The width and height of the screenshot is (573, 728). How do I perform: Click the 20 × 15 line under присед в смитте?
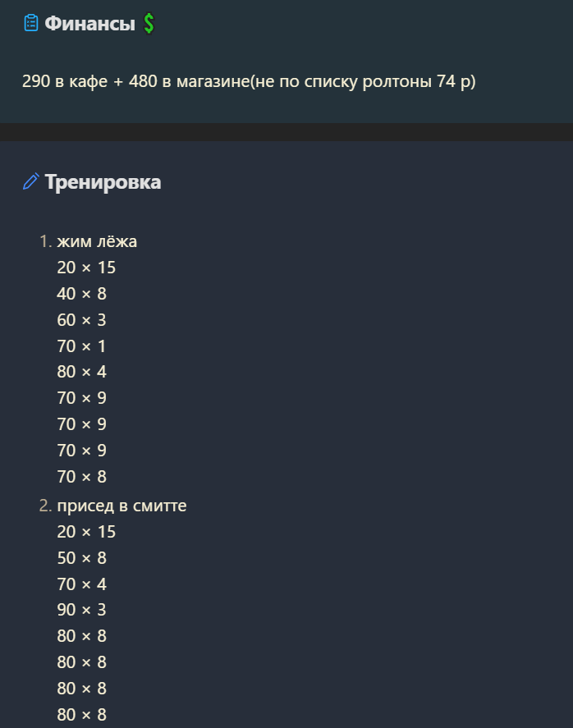point(86,532)
